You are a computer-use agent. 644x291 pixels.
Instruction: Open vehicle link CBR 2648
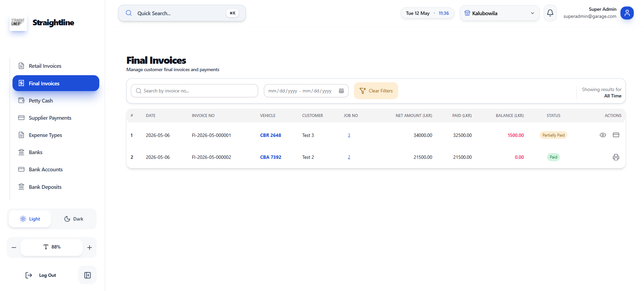point(271,135)
